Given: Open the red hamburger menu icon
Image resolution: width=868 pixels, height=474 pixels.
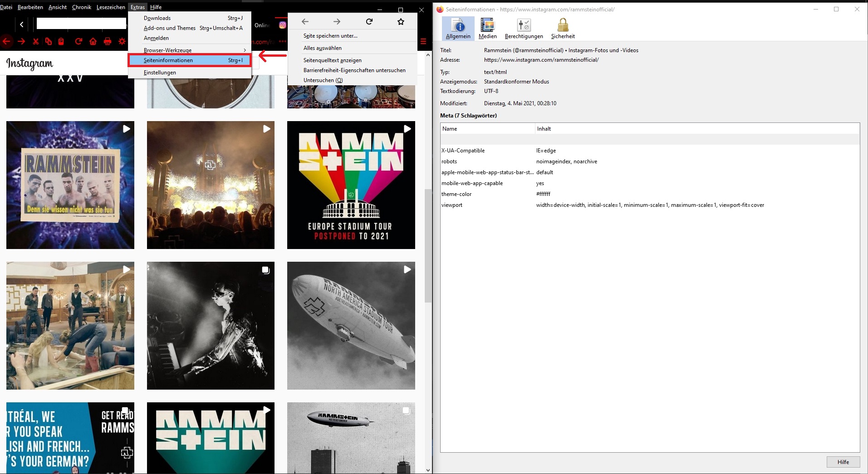Looking at the screenshot, I should [x=423, y=41].
